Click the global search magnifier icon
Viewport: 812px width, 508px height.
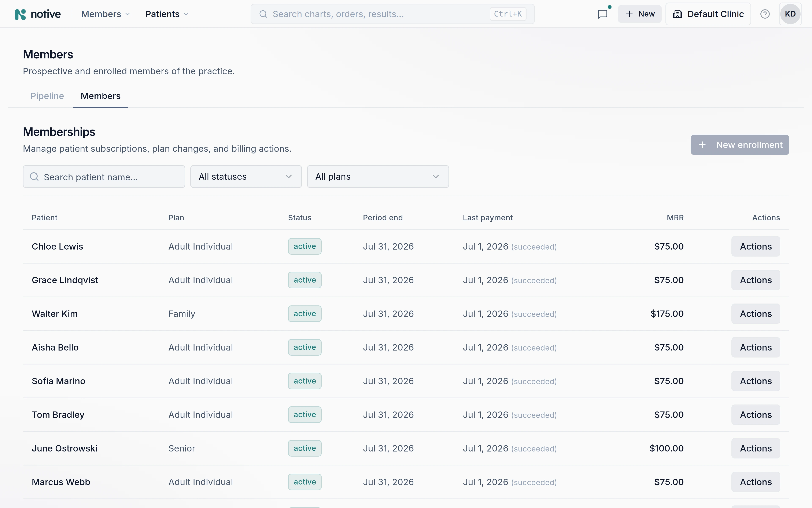[263, 14]
